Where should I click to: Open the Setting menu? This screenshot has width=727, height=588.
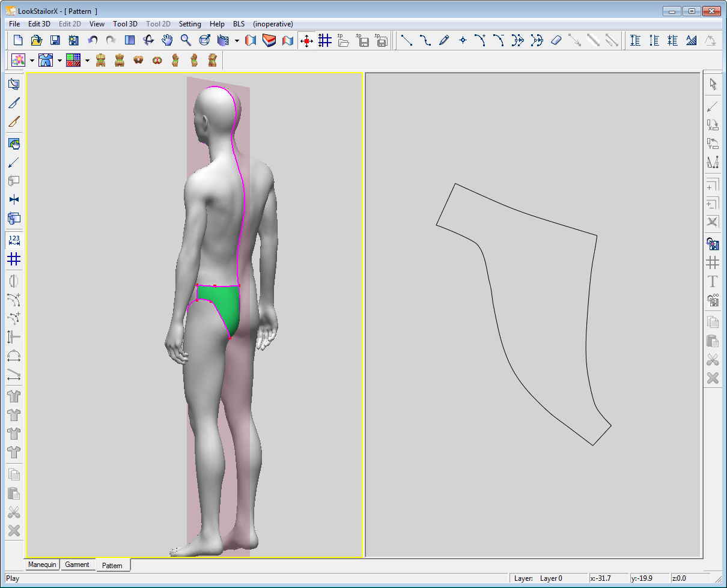point(190,24)
